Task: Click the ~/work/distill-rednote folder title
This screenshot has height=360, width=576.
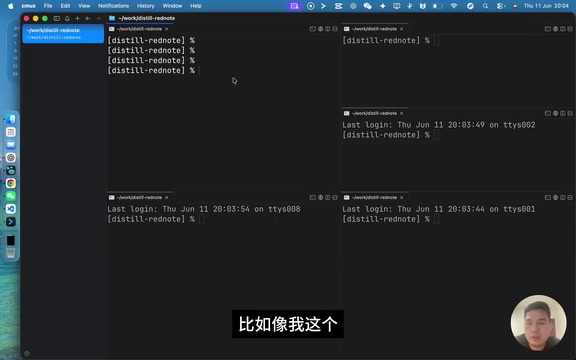Action: click(x=147, y=18)
